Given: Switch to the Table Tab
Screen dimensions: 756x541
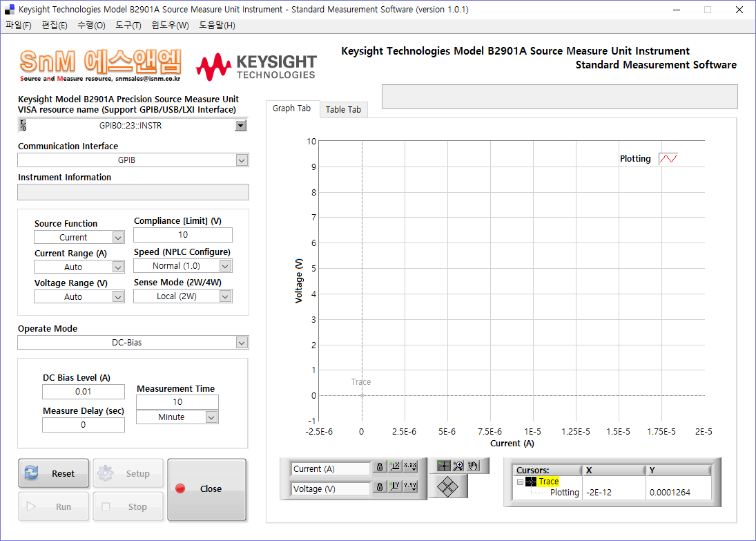Looking at the screenshot, I should click(343, 110).
